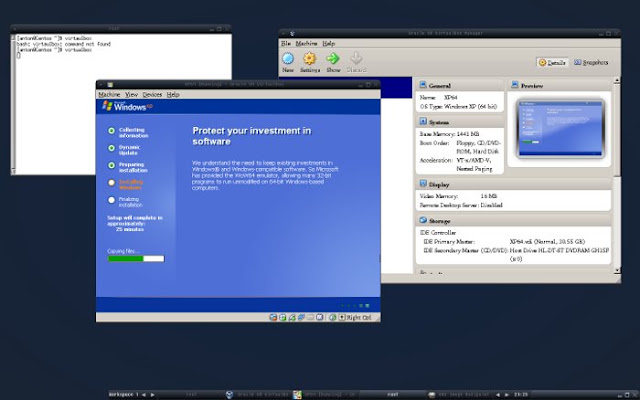The width and height of the screenshot is (640, 400).
Task: Collapse the Storage section header
Action: (513, 220)
